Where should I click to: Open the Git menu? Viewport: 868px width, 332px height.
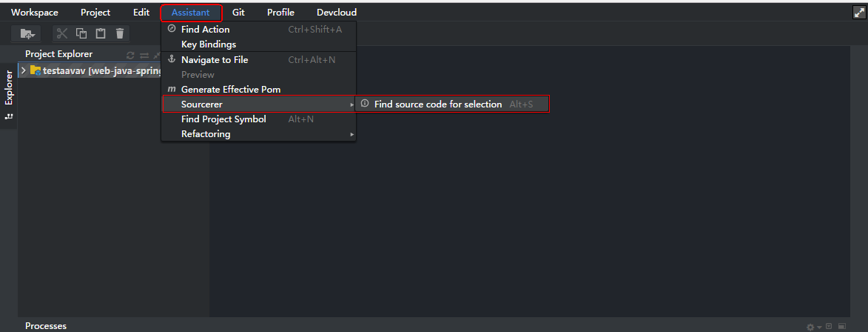238,13
